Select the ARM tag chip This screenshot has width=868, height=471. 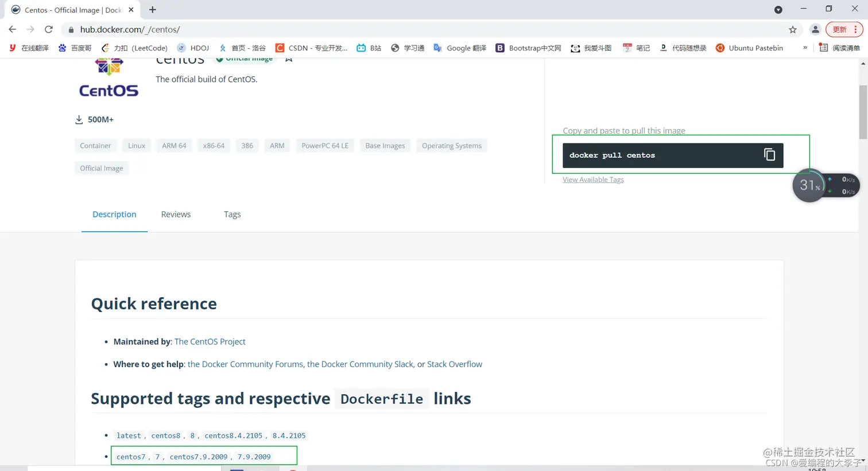[277, 146]
